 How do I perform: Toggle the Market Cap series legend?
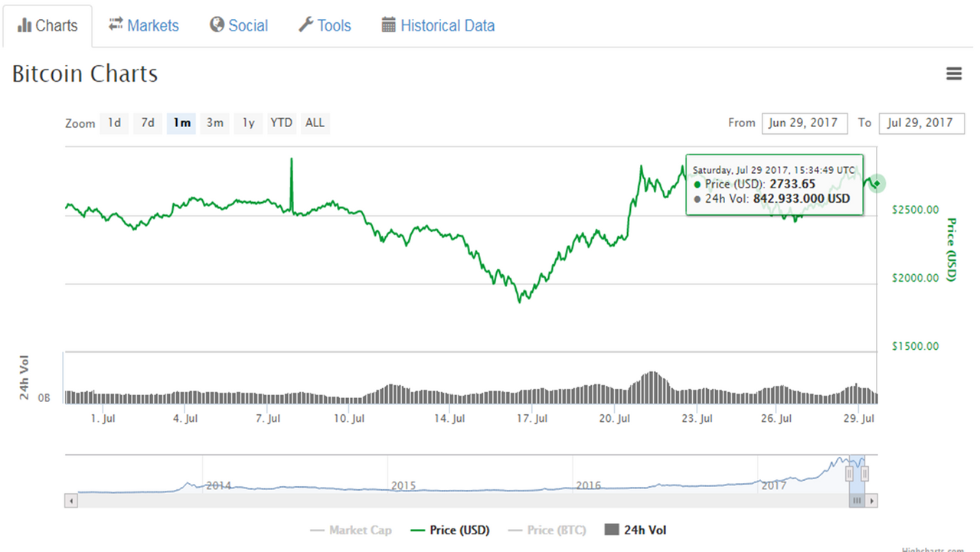(351, 530)
